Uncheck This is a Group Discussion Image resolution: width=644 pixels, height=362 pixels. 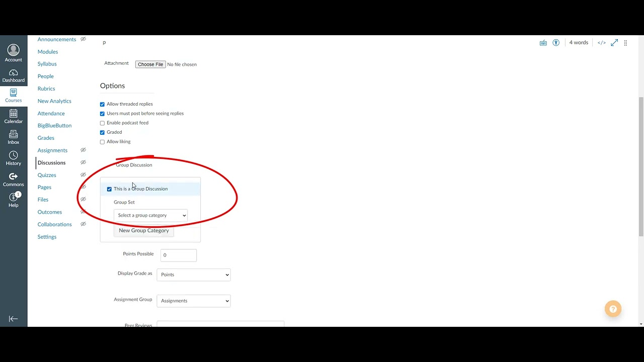click(109, 189)
